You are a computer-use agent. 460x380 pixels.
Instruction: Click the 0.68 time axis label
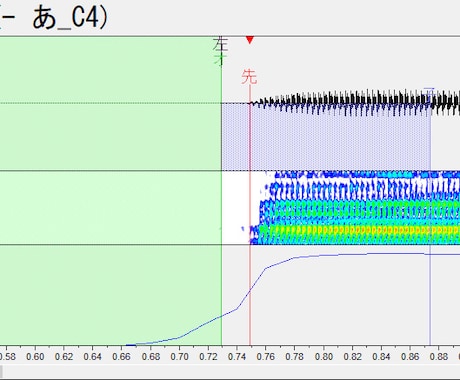click(x=150, y=357)
